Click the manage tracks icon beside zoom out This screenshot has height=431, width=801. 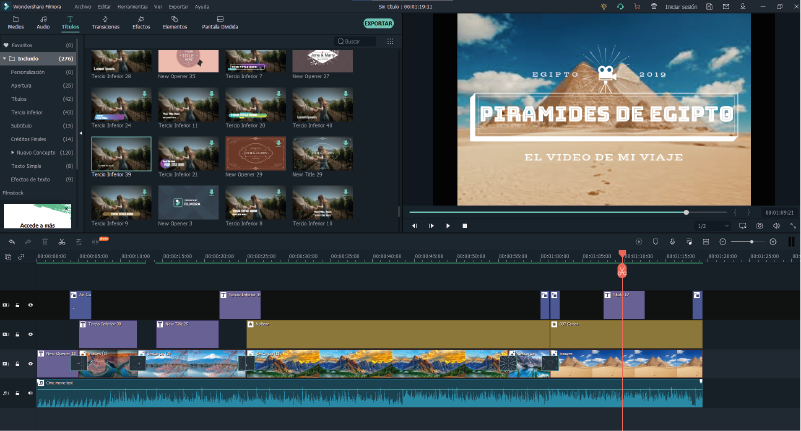[706, 242]
